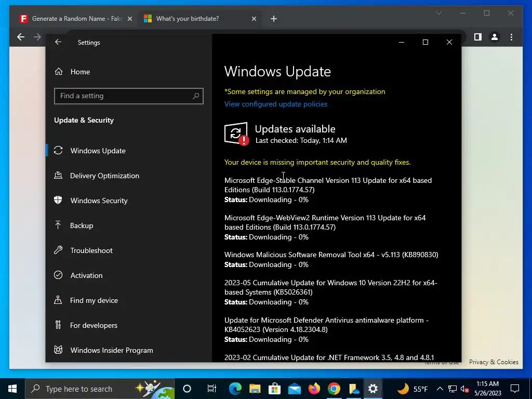Click the Malicious Software Removal Tool update text

(331, 255)
